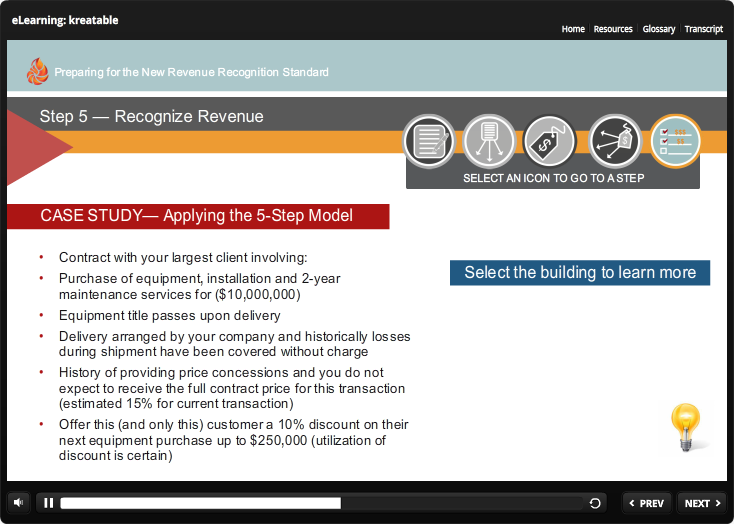The height and width of the screenshot is (524, 734).
Task: Replay the slide with the circular arrow
Action: pyautogui.click(x=596, y=503)
